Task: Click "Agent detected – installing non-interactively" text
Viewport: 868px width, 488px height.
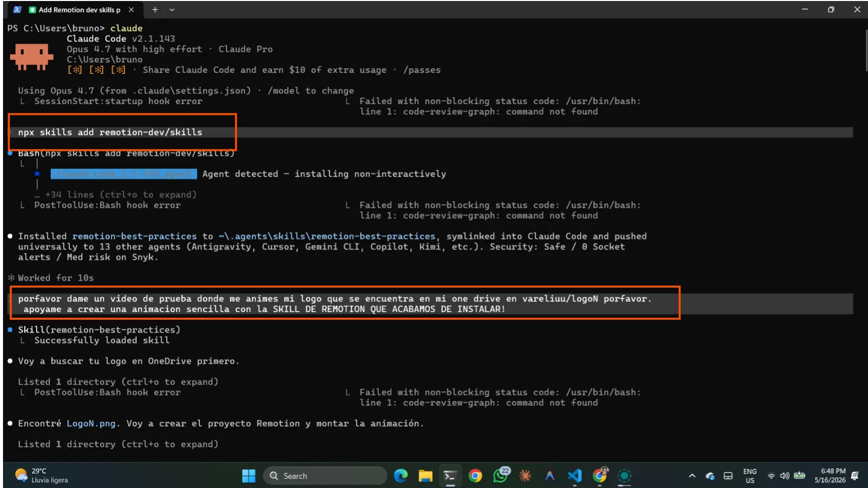Action: [x=324, y=174]
